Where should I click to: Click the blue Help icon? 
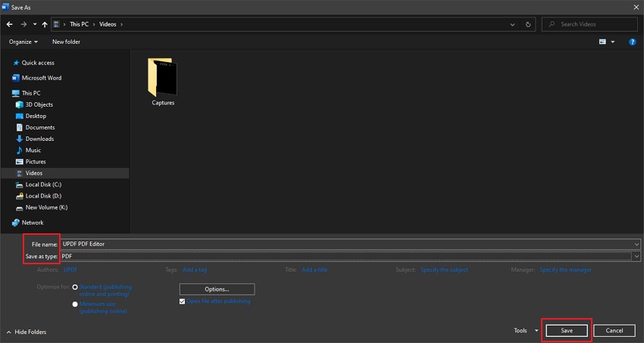click(633, 42)
